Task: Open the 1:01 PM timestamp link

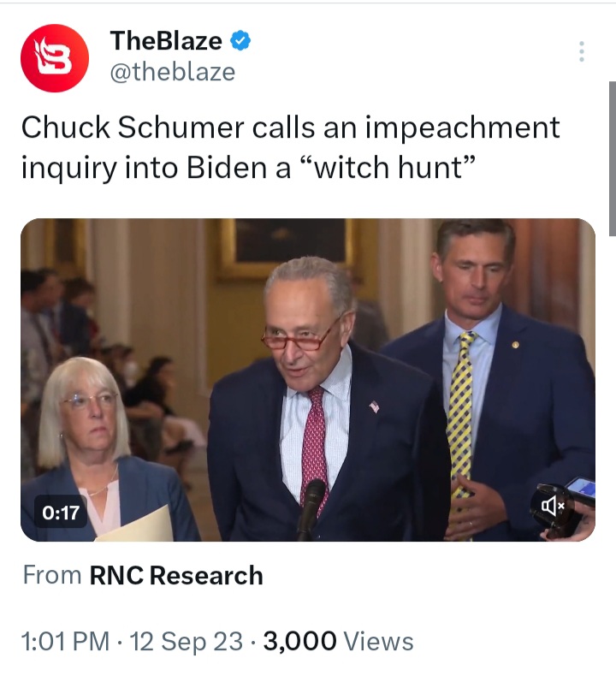Action: tap(66, 641)
